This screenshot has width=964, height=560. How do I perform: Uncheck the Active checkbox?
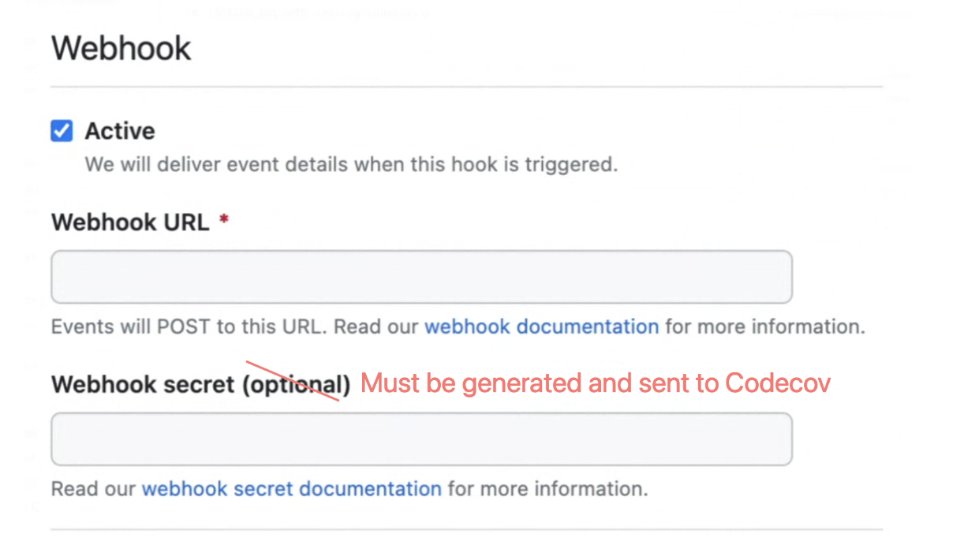point(62,131)
